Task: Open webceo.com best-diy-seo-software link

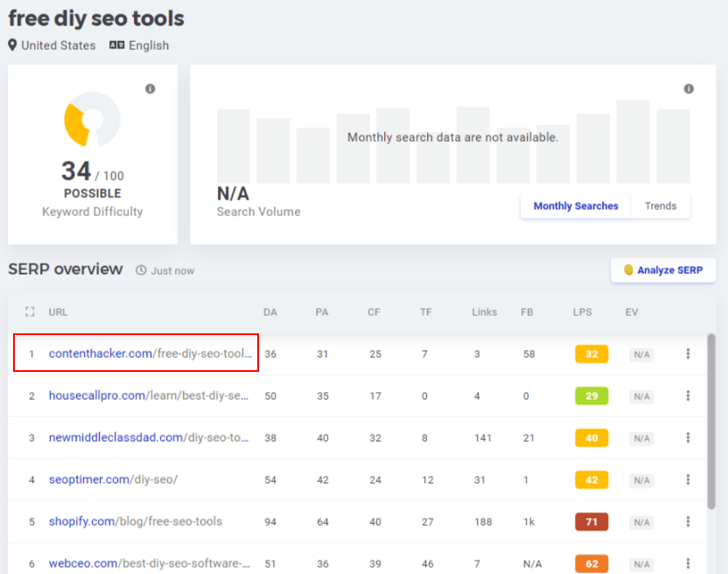Action: pos(149,563)
